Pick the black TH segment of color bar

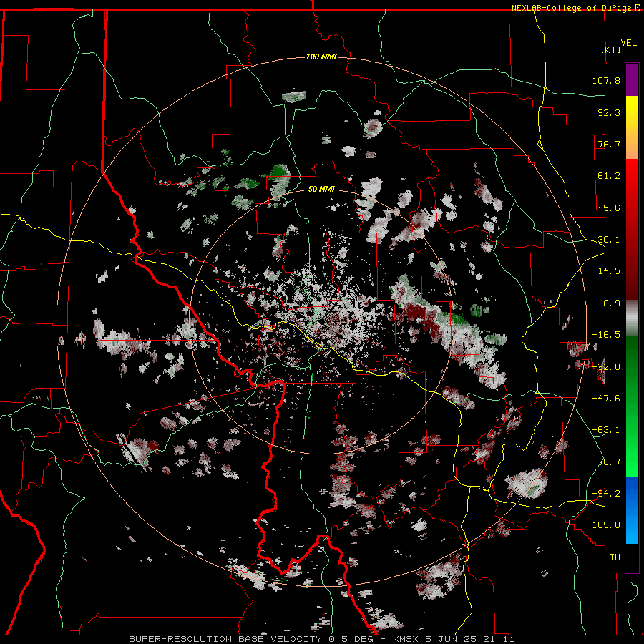tap(632, 557)
